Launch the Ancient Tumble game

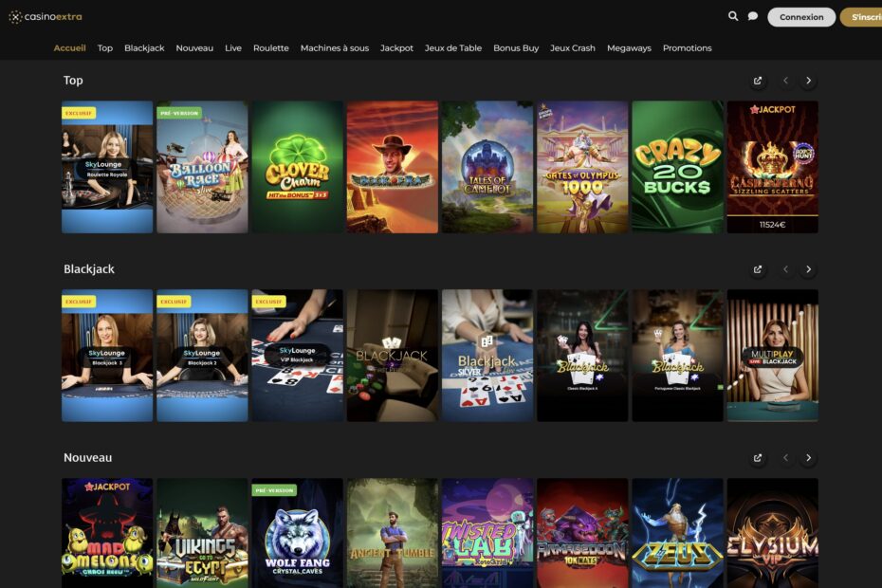point(392,533)
